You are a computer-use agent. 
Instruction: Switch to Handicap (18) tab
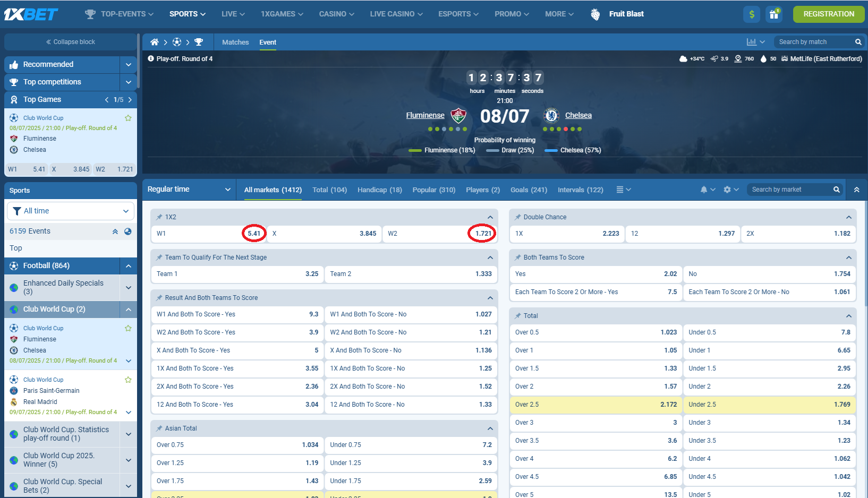[x=380, y=190]
